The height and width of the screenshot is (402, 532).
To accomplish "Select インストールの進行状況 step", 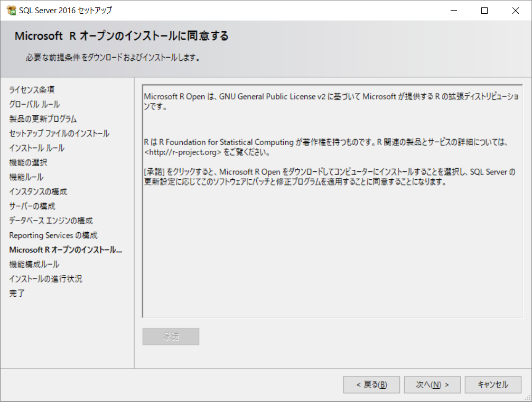I will (x=46, y=279).
